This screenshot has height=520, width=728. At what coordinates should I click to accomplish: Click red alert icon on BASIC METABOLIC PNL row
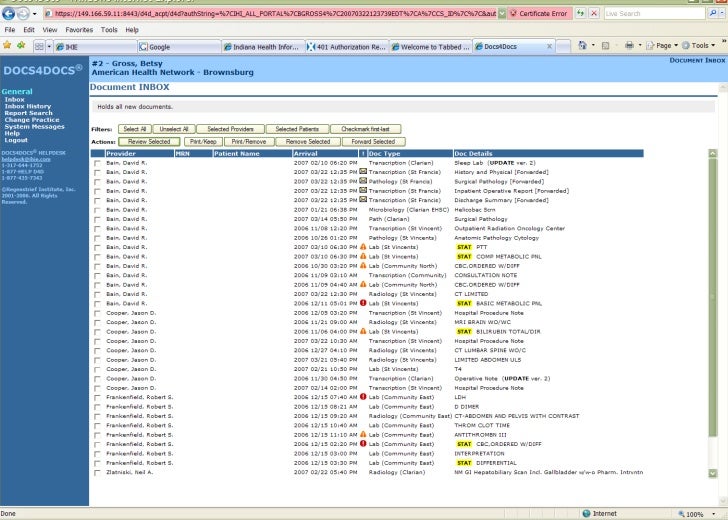pos(363,303)
